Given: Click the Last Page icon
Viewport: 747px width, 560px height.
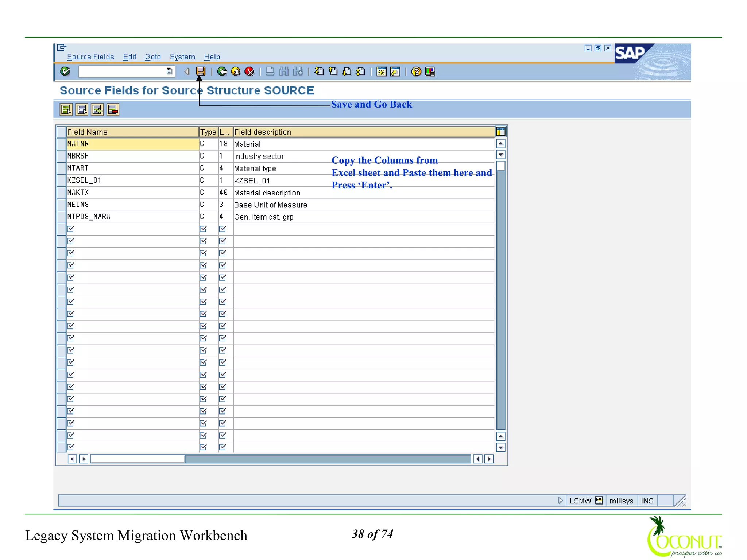Looking at the screenshot, I should tap(361, 71).
